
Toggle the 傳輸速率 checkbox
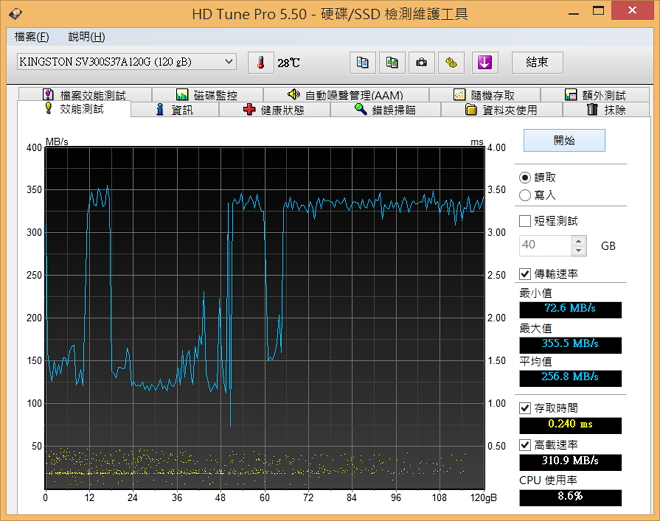coord(525,274)
